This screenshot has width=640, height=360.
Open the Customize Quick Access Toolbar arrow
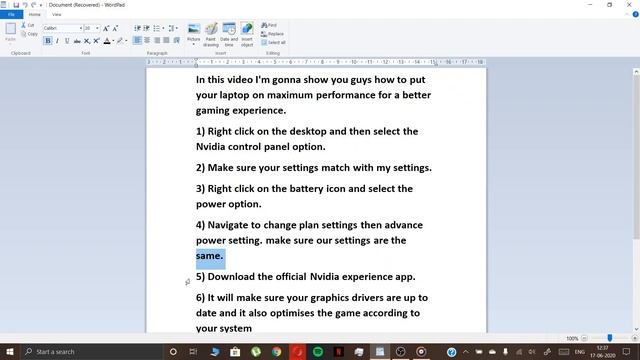41,5
